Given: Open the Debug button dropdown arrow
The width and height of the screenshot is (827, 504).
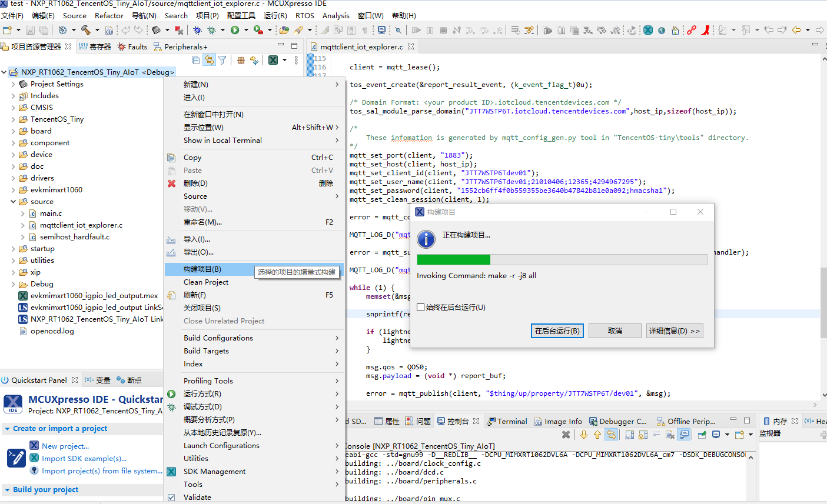Looking at the screenshot, I should 222,30.
